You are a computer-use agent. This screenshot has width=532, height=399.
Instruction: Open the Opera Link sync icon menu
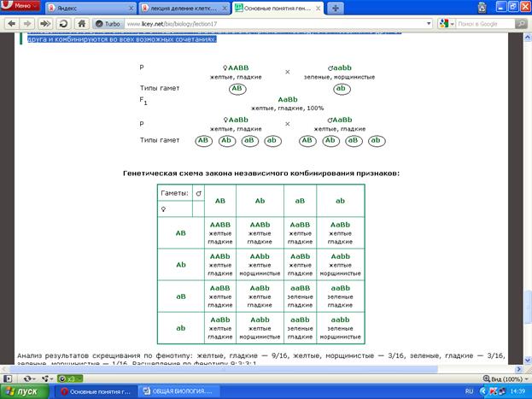[x=29, y=378]
